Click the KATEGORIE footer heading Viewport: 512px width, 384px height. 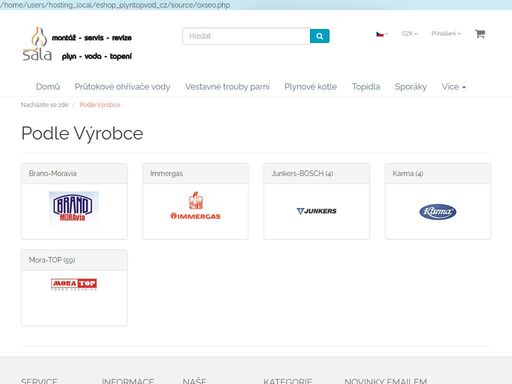[288, 381]
